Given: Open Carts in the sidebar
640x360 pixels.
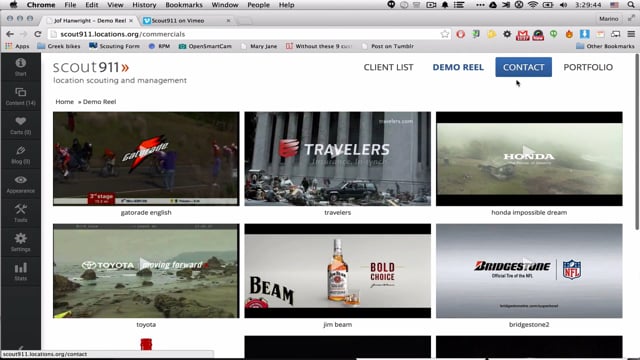Looking at the screenshot, I should (x=20, y=126).
